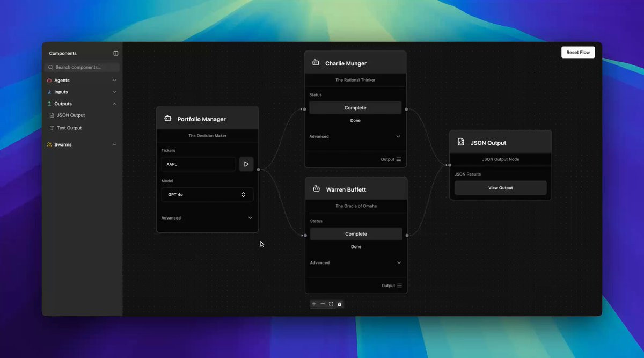Image resolution: width=644 pixels, height=358 pixels.
Task: Click Portfolio Manager node robot icon
Action: (x=167, y=119)
